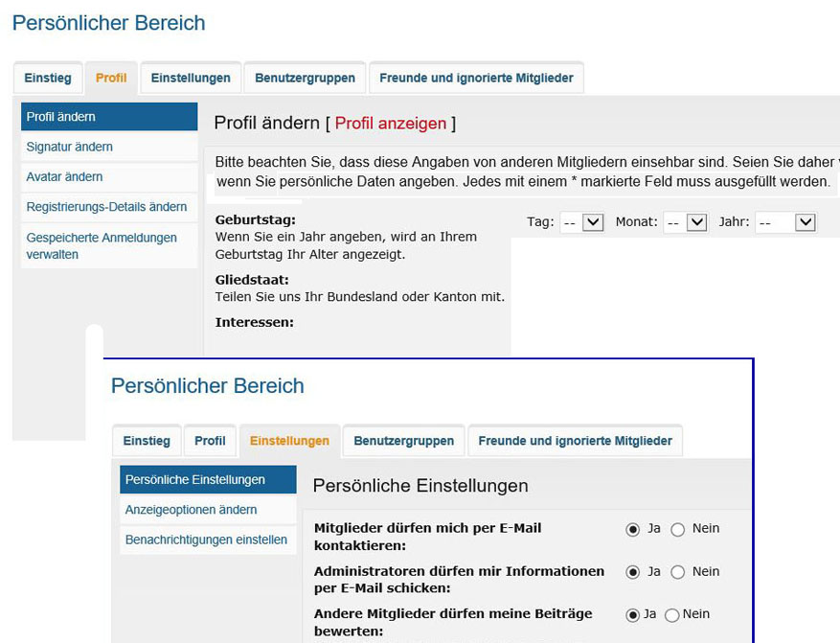Go to Avatar ändern

coord(65,177)
